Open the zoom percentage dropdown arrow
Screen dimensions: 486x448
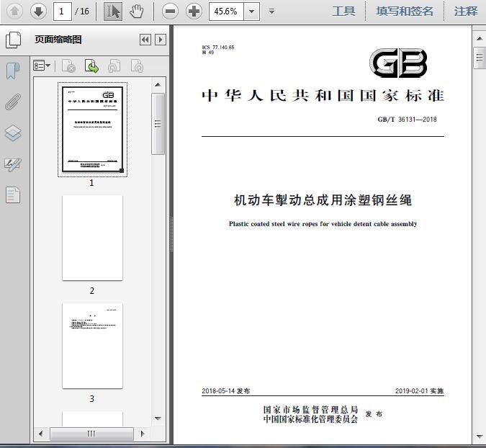click(252, 12)
